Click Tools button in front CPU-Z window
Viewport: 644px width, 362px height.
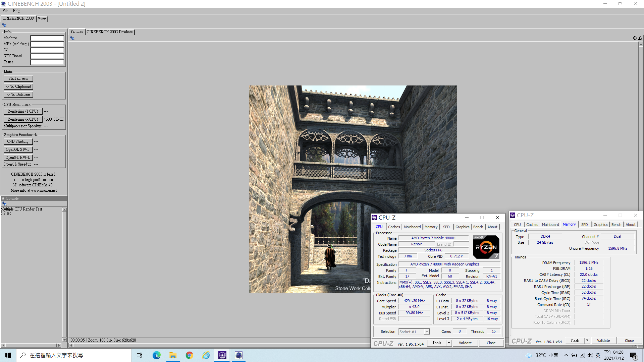tap(437, 343)
